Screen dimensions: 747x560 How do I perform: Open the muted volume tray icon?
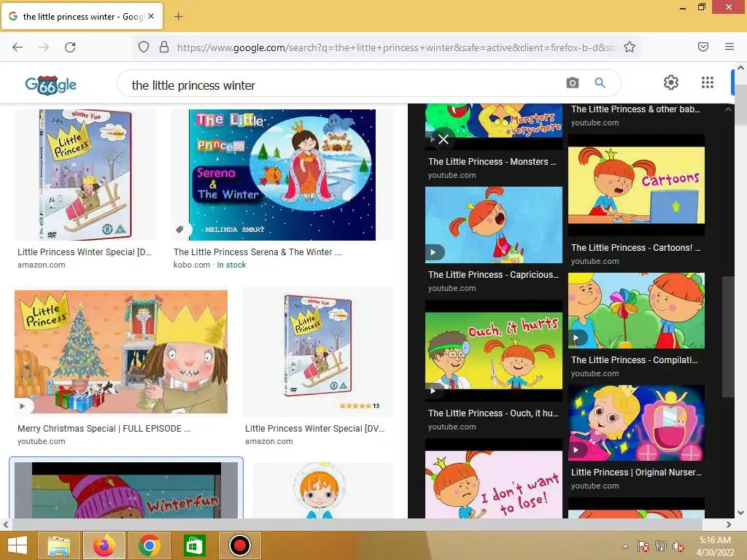[x=678, y=546]
